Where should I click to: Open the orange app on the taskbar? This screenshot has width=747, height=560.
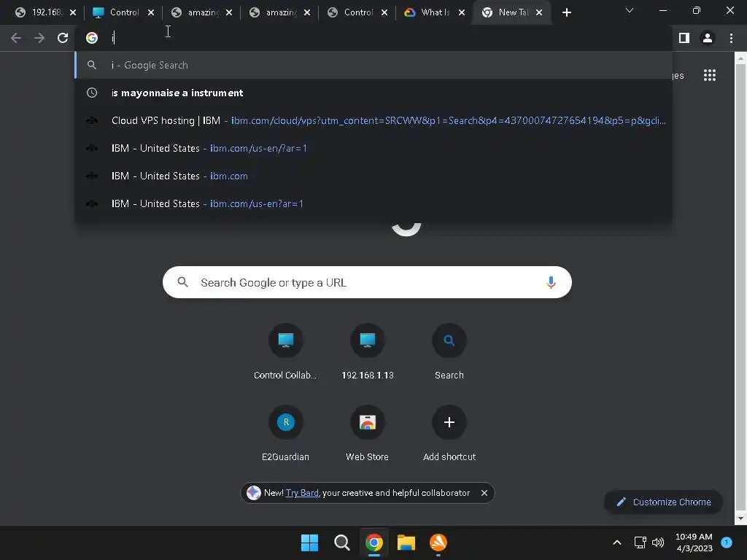point(438,542)
